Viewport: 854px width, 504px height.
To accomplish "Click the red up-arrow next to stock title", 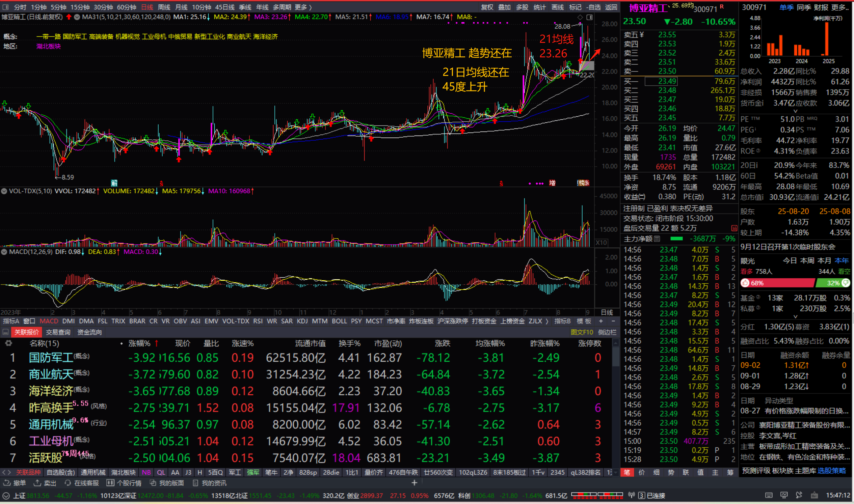I will 69,17.
